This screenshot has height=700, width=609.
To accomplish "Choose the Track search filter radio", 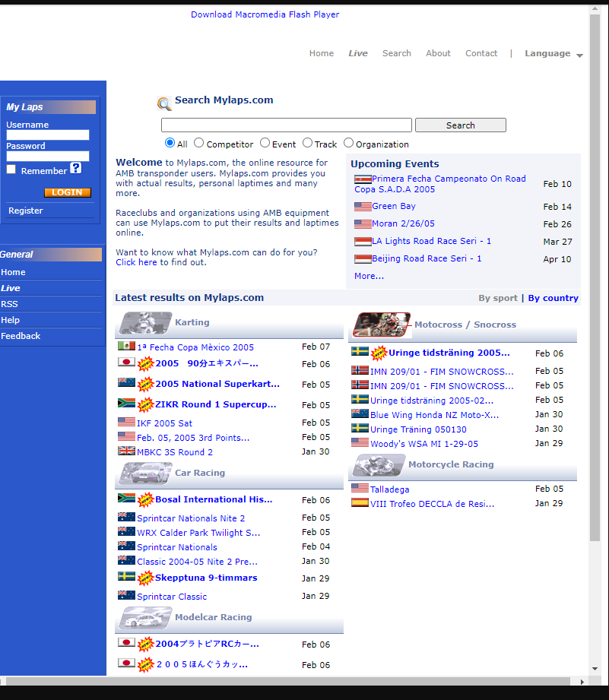I will point(308,143).
